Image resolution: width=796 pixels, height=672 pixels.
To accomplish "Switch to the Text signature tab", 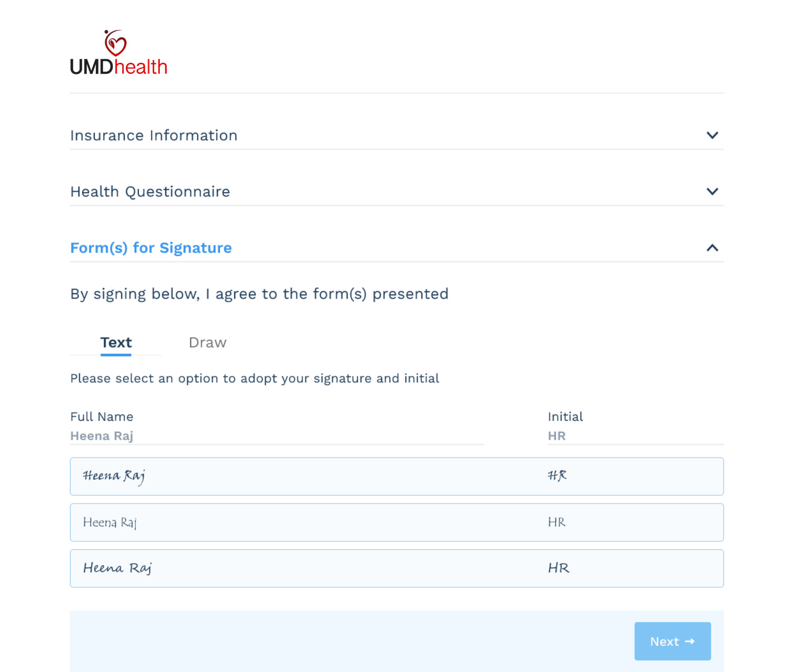I will click(x=116, y=342).
